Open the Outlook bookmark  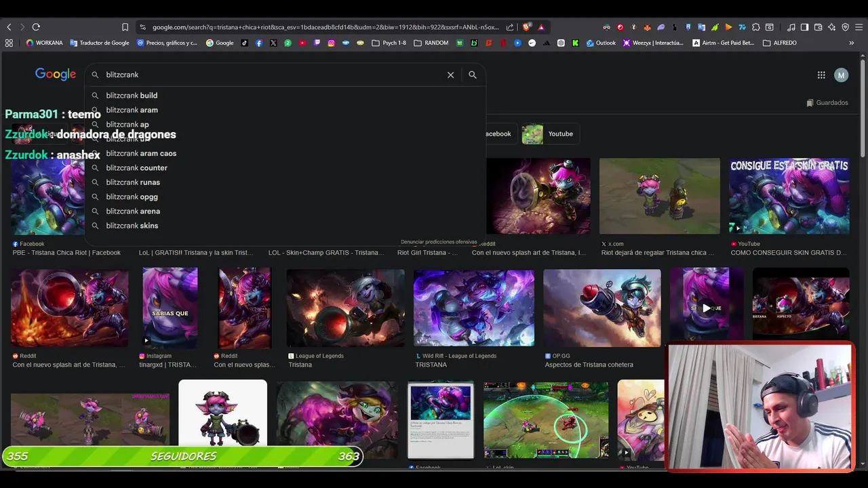point(601,43)
